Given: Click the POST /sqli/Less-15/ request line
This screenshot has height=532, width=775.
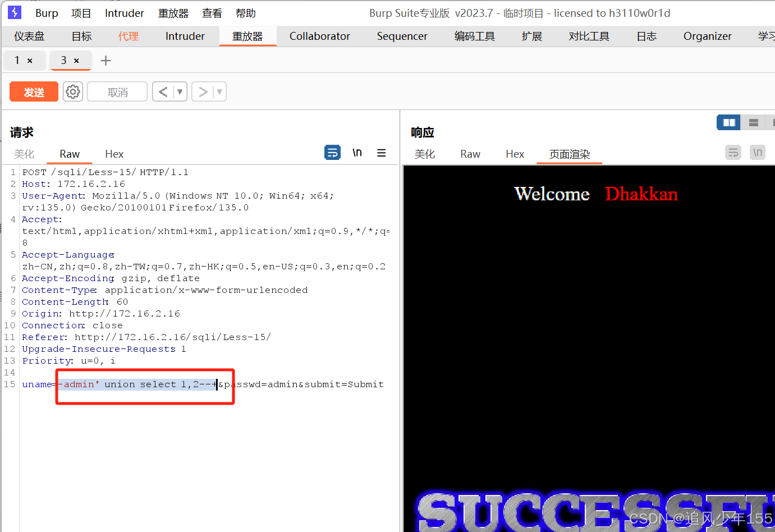Looking at the screenshot, I should (106, 172).
